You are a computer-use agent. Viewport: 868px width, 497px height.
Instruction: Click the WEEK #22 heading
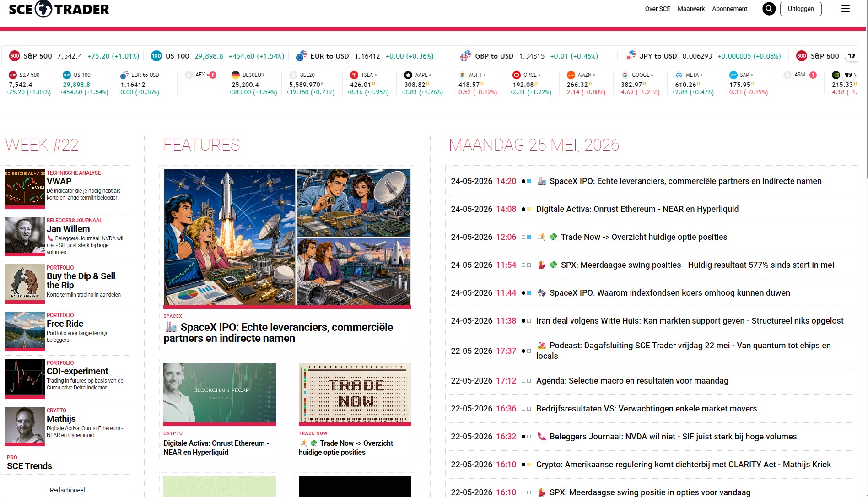coord(42,145)
